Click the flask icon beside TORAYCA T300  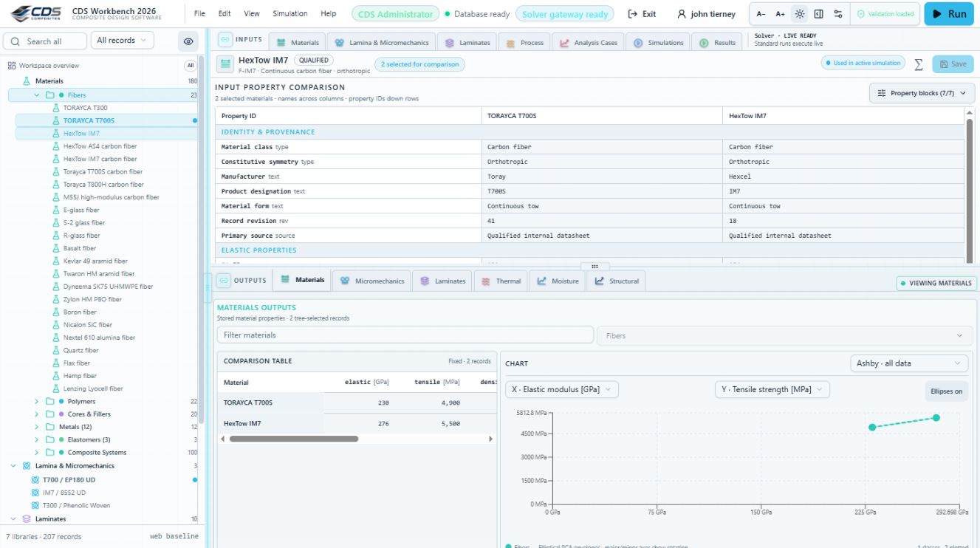click(x=56, y=108)
